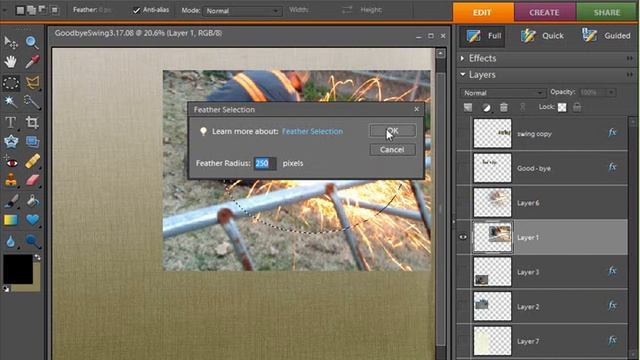Reset default colors icon
The image size is (640, 360).
tap(6, 288)
